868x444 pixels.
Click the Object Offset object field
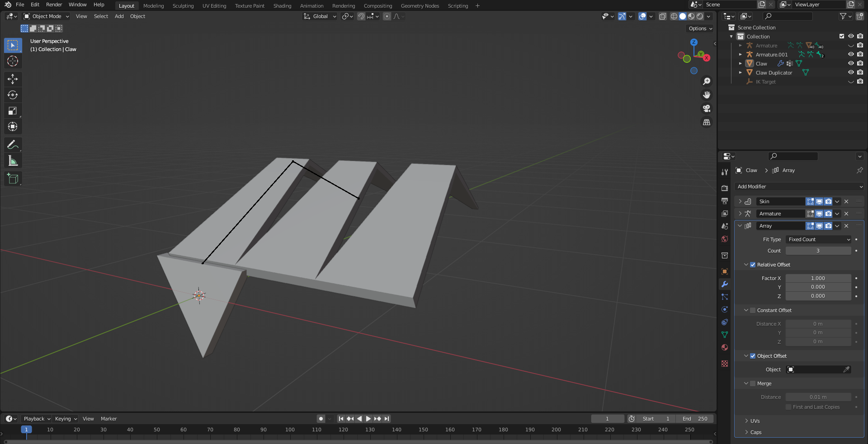pos(818,369)
